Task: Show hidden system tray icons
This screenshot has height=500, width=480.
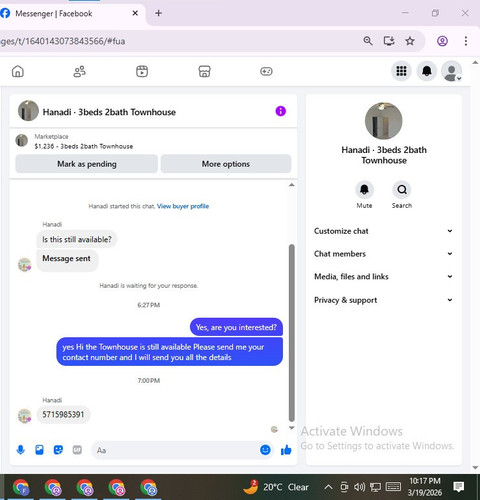Action: [328, 487]
